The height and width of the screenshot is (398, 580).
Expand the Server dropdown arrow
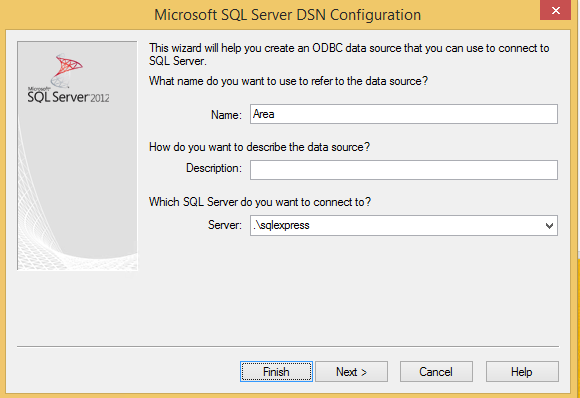pos(549,226)
